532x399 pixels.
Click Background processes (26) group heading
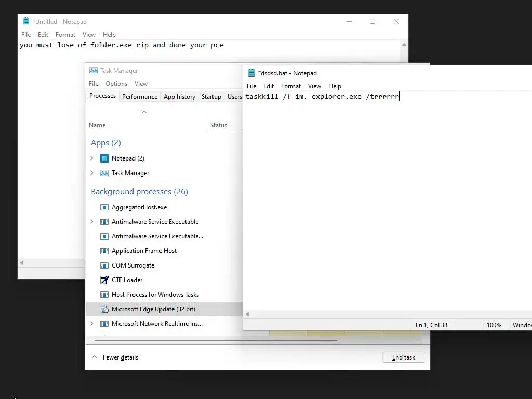[139, 192]
